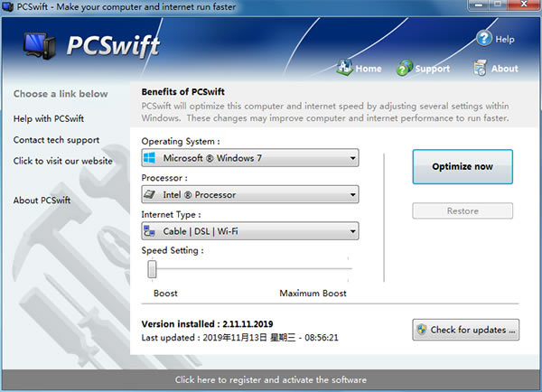The height and width of the screenshot is (392, 542).
Task: Go to the Home section
Action: pyautogui.click(x=369, y=69)
